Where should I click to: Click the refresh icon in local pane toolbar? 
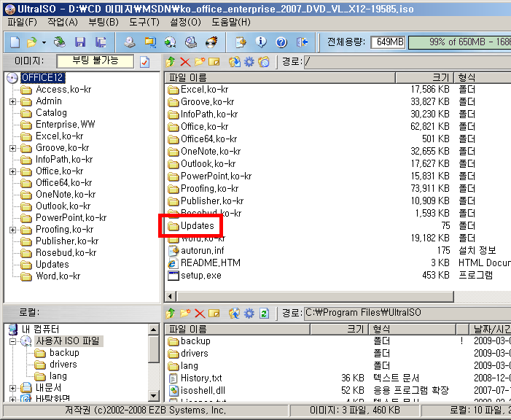tap(264, 314)
